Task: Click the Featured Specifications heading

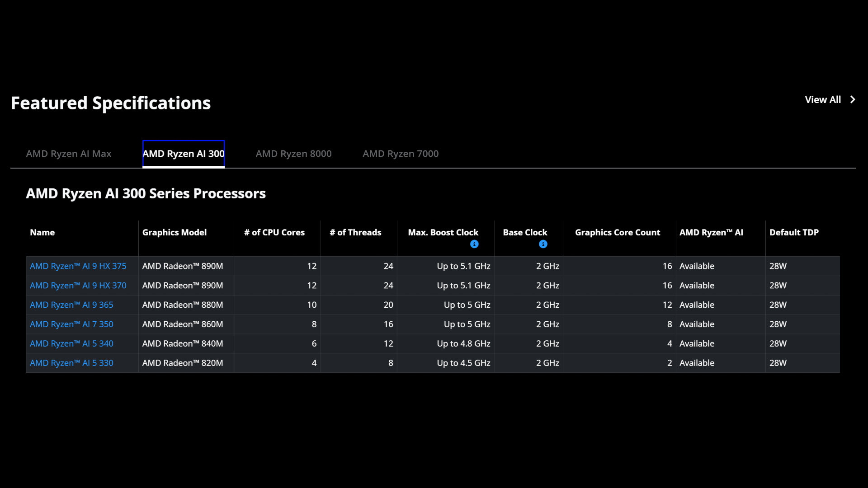Action: [x=111, y=103]
